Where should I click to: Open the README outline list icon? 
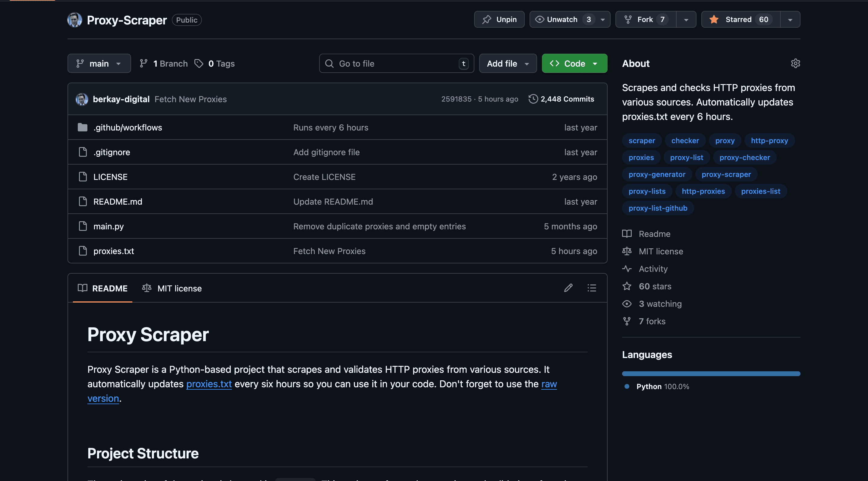point(592,288)
